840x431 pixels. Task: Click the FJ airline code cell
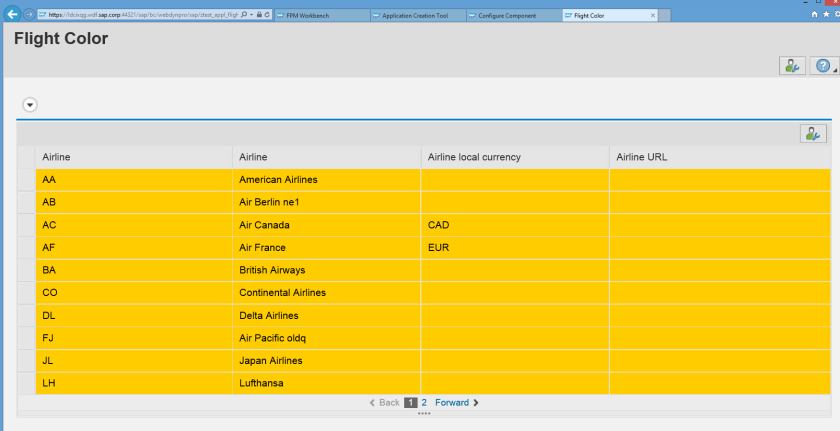click(134, 338)
